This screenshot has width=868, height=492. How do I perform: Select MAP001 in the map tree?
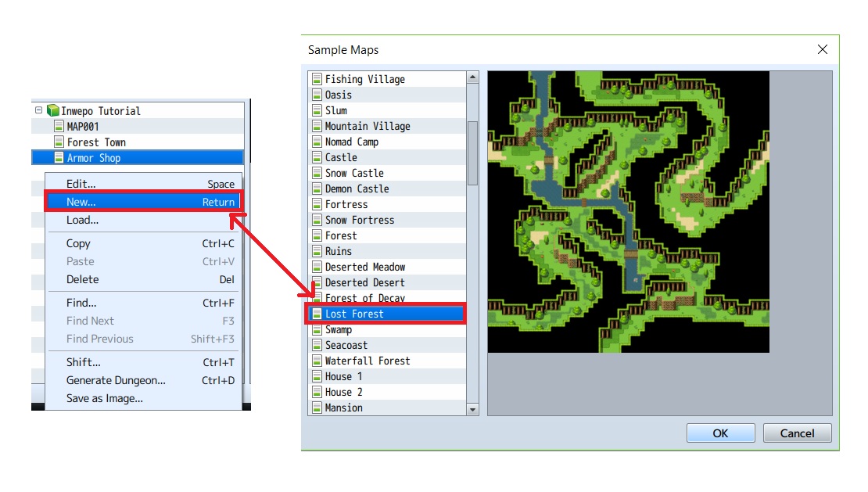point(138,126)
